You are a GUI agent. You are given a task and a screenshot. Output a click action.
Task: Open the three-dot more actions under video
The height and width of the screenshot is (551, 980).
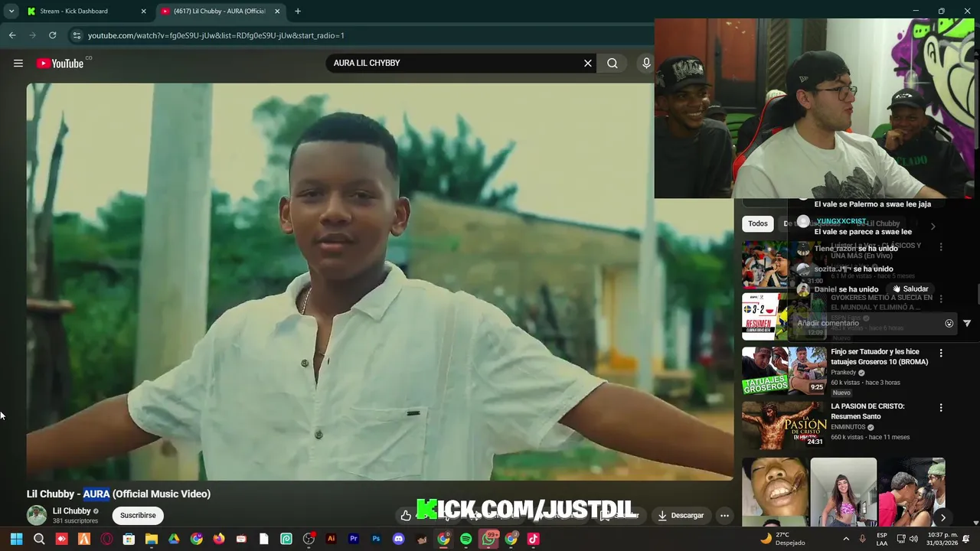point(724,515)
